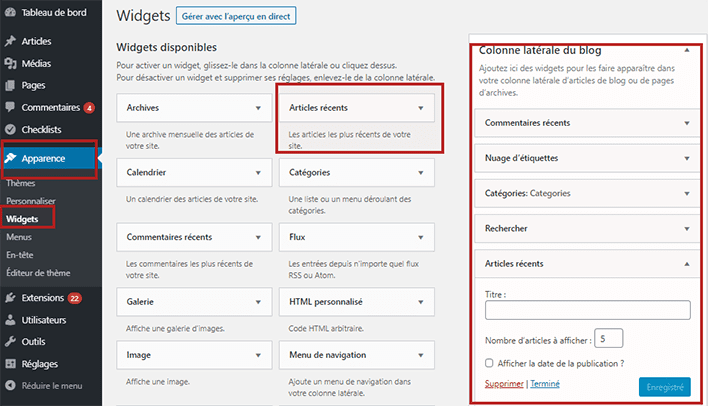
Task: Click the Tableau de bord dashboard icon
Action: tap(10, 13)
